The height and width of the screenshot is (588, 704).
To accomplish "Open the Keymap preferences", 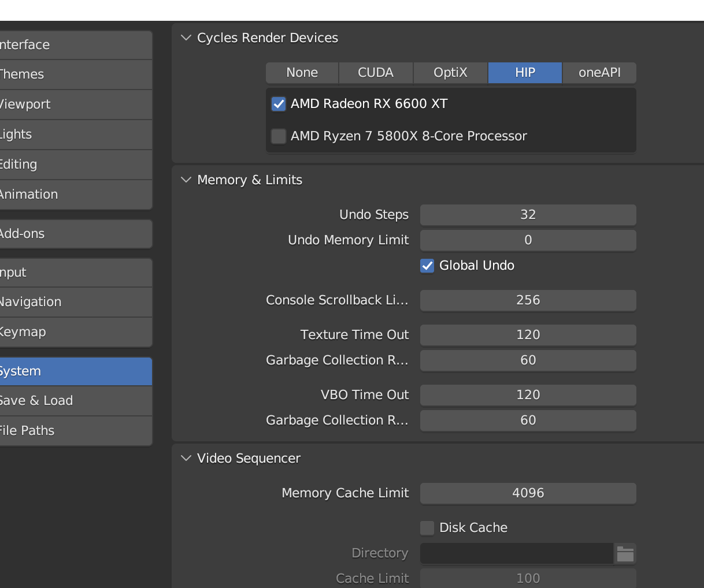I will click(x=75, y=332).
